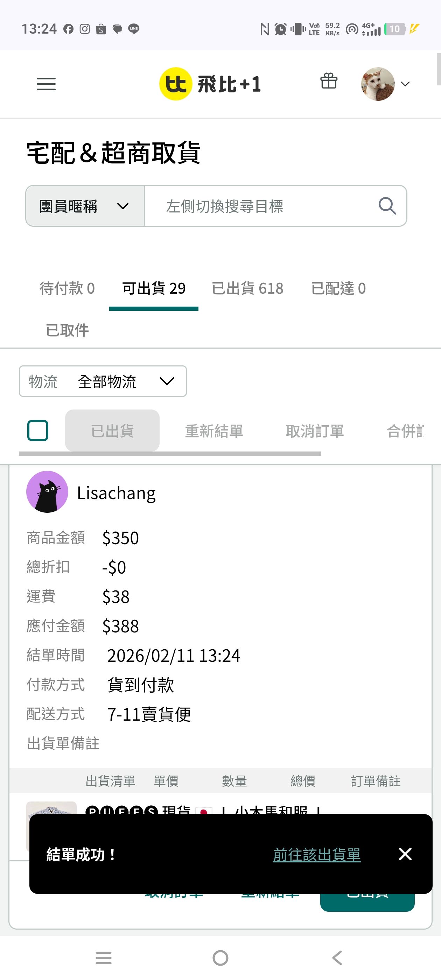Tap the cat profile avatar
This screenshot has height=980, width=441.
pyautogui.click(x=377, y=84)
